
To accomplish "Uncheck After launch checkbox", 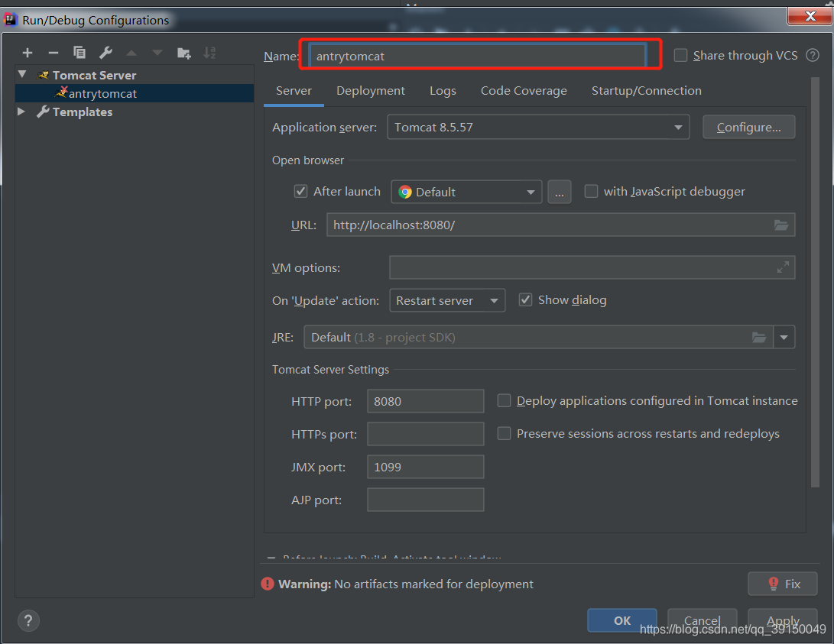I will [300, 191].
